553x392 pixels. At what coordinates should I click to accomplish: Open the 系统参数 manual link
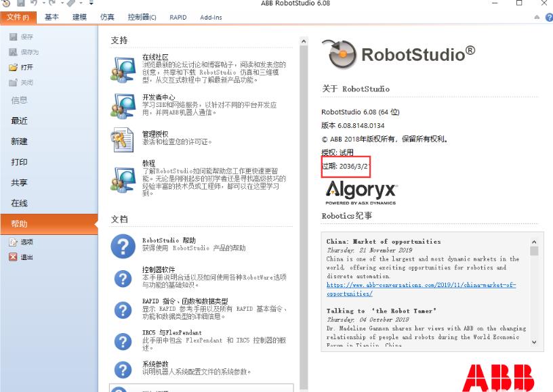[x=155, y=364]
